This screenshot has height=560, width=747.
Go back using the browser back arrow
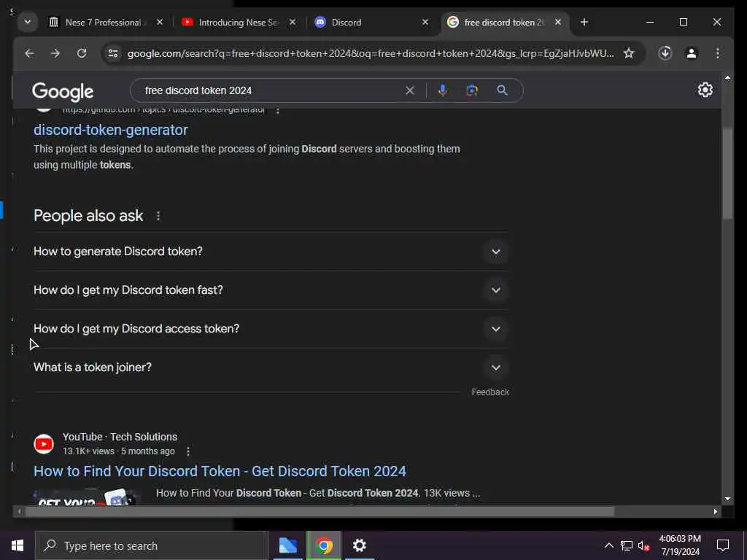29,53
